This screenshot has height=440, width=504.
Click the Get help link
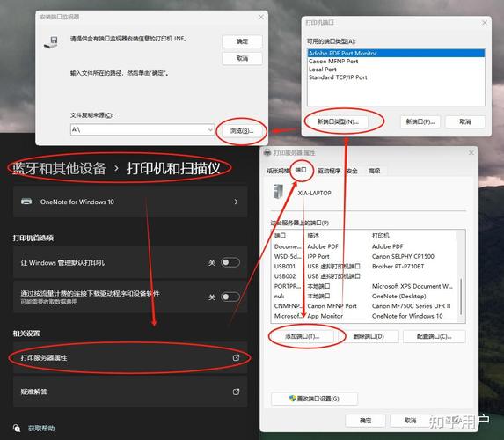pyautogui.click(x=41, y=428)
